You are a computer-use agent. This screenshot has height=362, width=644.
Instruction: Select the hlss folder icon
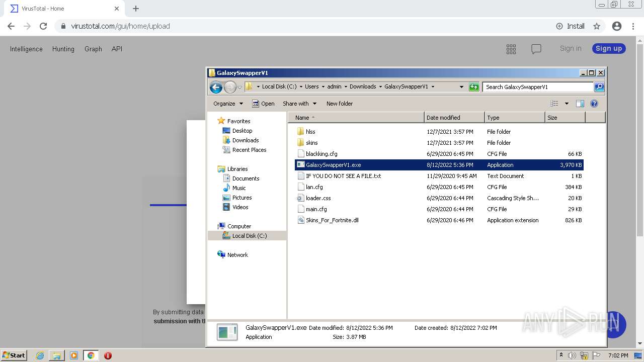coord(300,132)
